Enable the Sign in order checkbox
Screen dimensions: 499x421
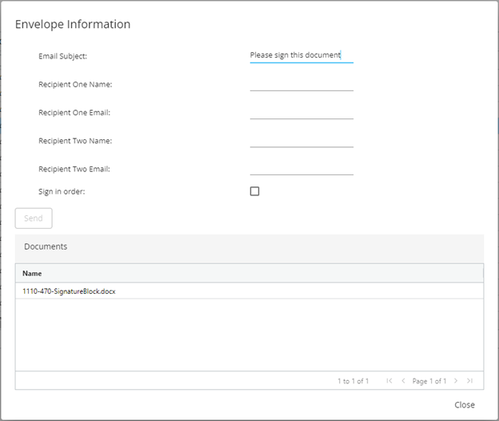click(x=255, y=191)
